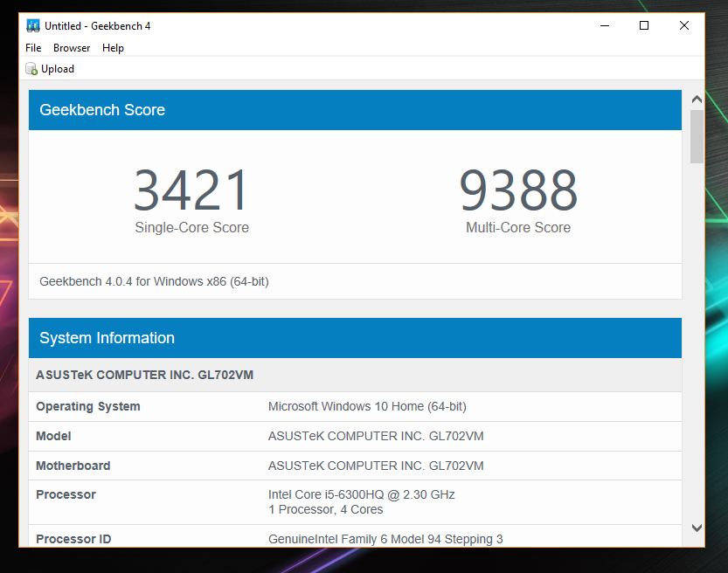
Task: Click the scrollbar down arrow
Action: coord(697,528)
